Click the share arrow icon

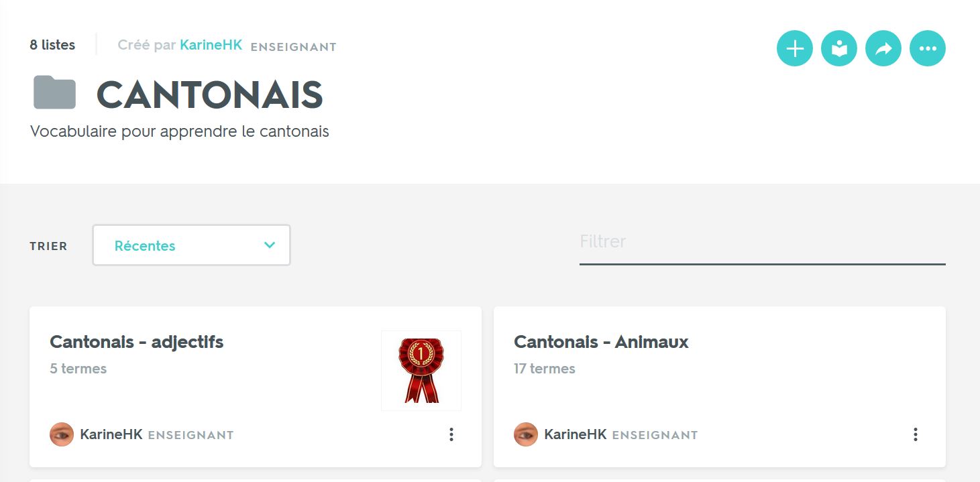(x=883, y=48)
